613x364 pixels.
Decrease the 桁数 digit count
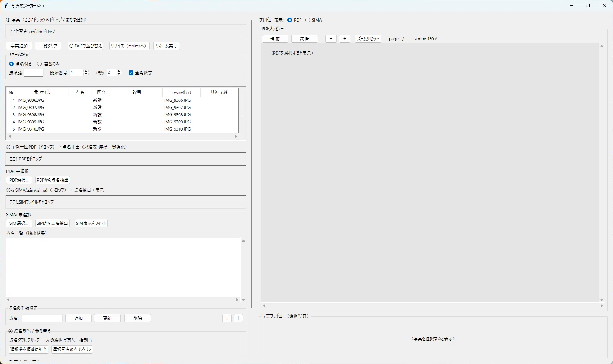119,74
